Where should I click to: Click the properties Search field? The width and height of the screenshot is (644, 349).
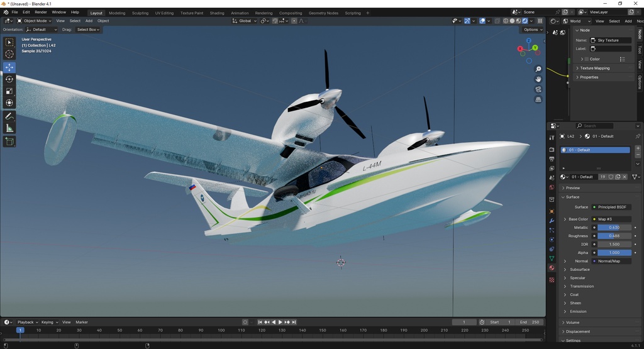(x=594, y=126)
